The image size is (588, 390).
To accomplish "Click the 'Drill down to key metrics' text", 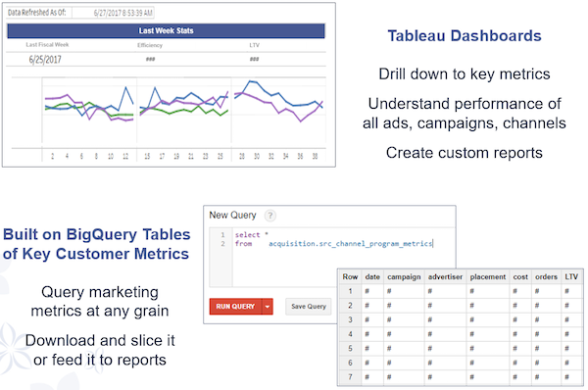I will [465, 74].
